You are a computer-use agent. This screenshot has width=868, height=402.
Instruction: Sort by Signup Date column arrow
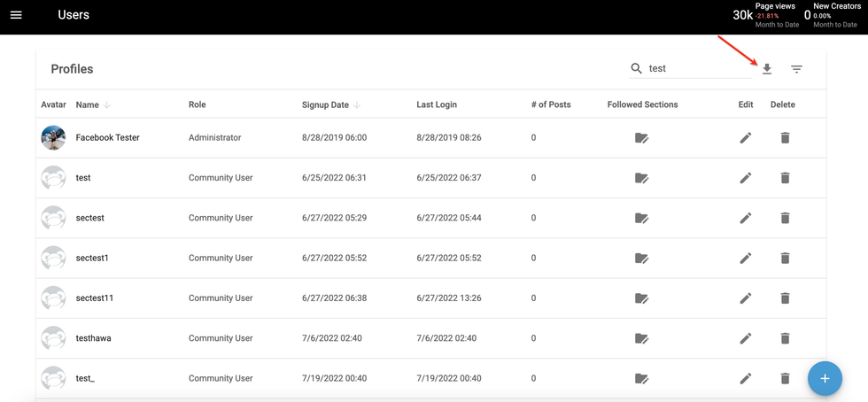click(357, 105)
